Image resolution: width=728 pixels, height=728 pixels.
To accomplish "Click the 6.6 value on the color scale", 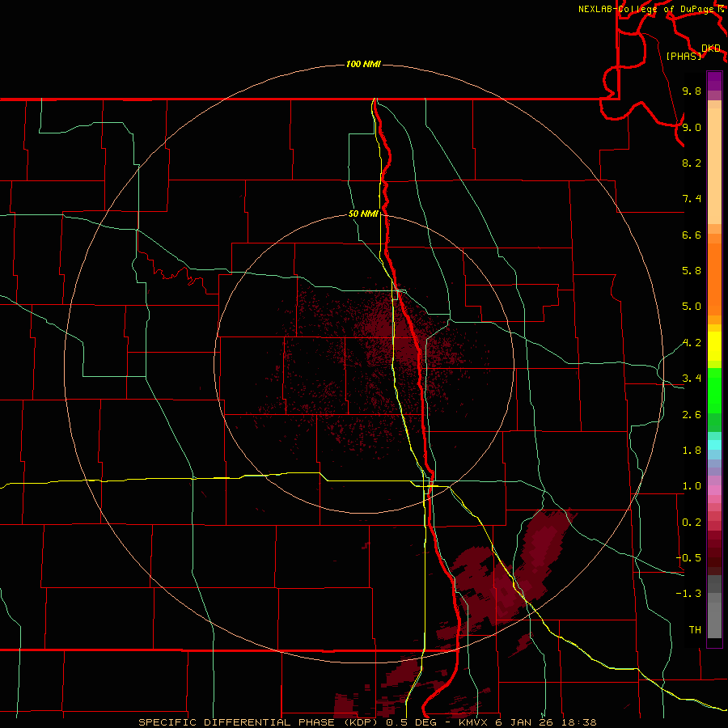I will 692,235.
